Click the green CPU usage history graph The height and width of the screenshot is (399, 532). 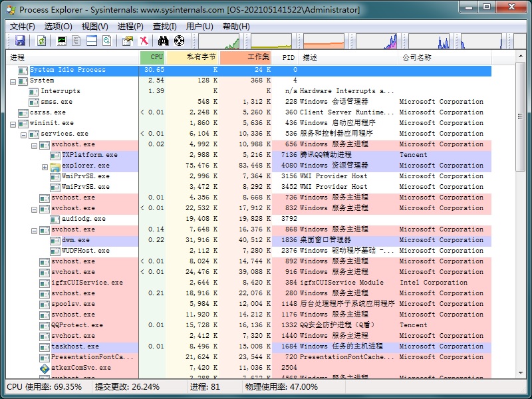click(219, 41)
